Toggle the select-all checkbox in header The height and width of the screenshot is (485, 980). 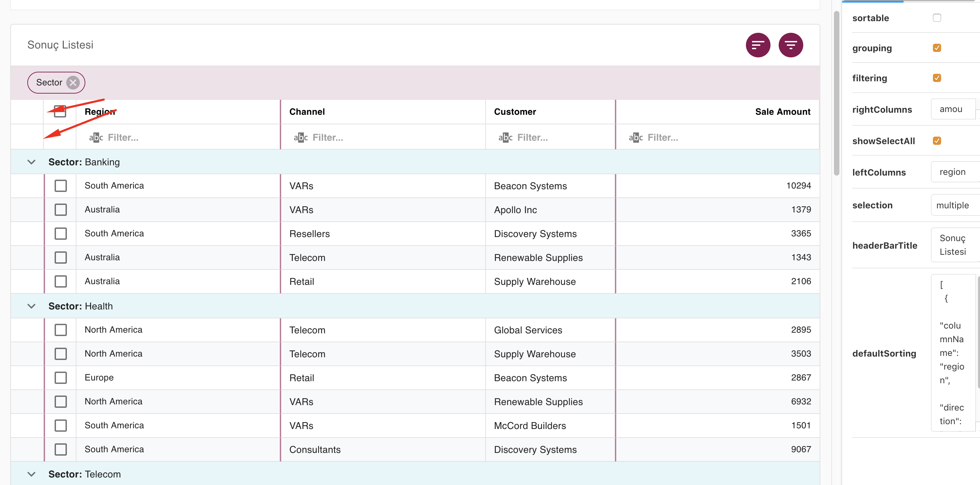tap(60, 112)
